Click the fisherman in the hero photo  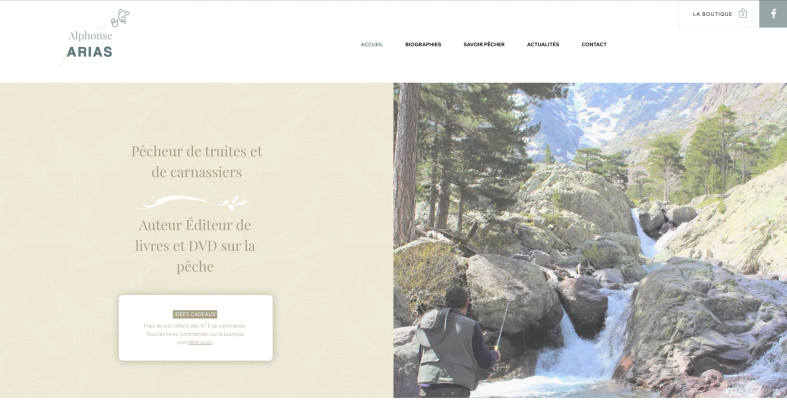(x=456, y=344)
